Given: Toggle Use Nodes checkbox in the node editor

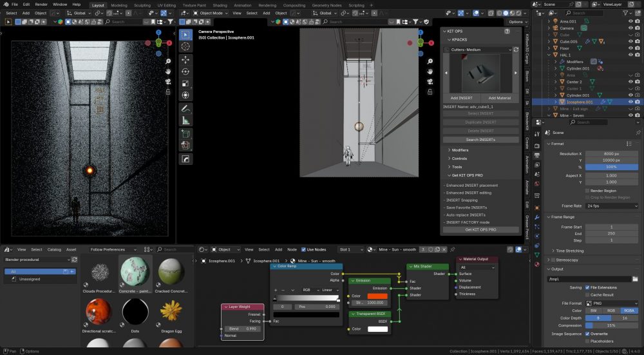Looking at the screenshot, I should click(303, 249).
